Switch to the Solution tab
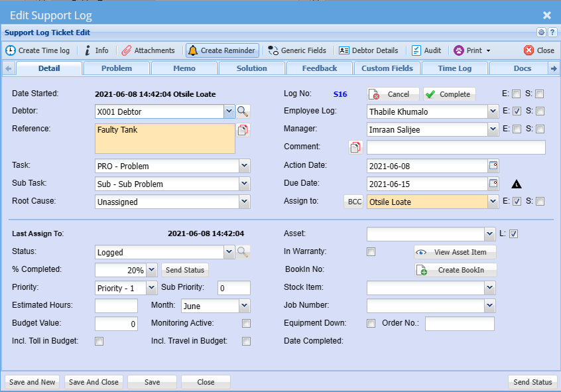Screen dimensions: 561x392 252,68
